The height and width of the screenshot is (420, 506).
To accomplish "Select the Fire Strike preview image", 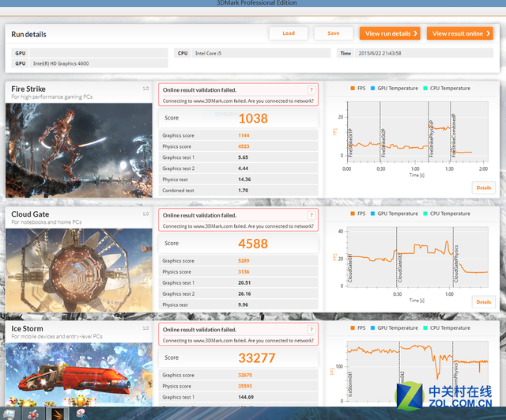I will 79,150.
